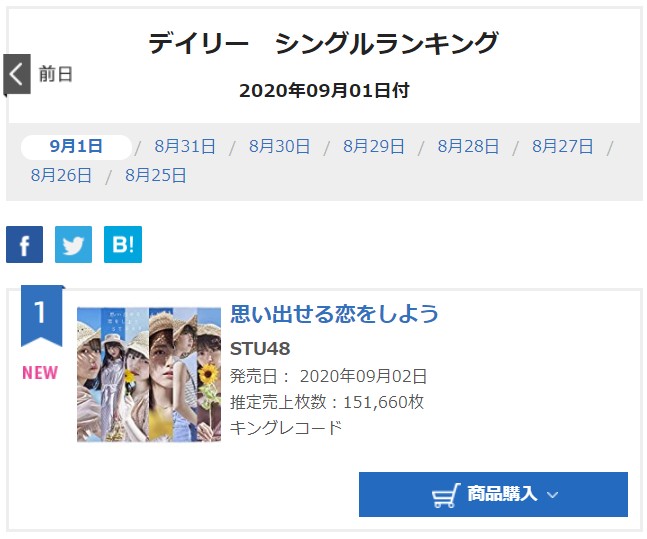The height and width of the screenshot is (539, 647).
Task: View the 8月29日 ranking
Action: (x=373, y=147)
